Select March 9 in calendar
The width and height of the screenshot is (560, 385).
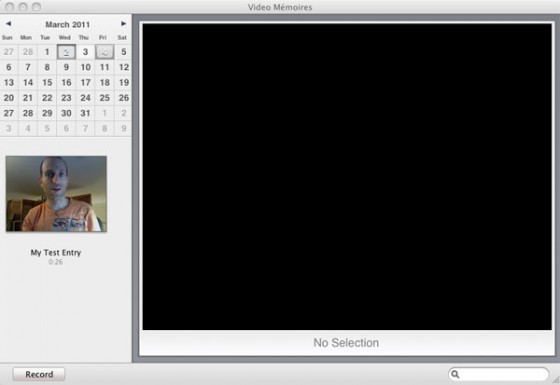click(66, 67)
